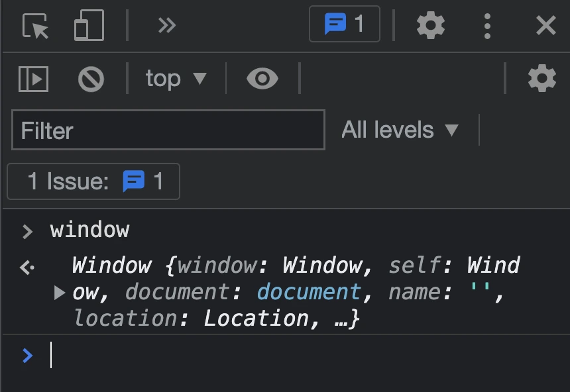570x392 pixels.
Task: Show more DevTools tabs via double chevron
Action: point(167,25)
